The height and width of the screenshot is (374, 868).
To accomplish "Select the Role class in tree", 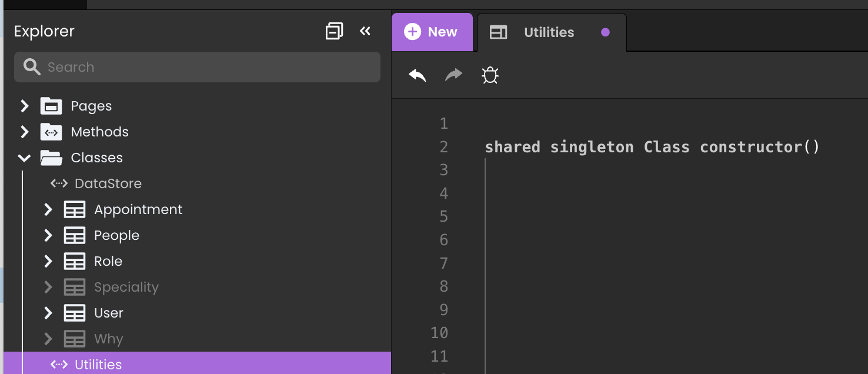I will (108, 262).
